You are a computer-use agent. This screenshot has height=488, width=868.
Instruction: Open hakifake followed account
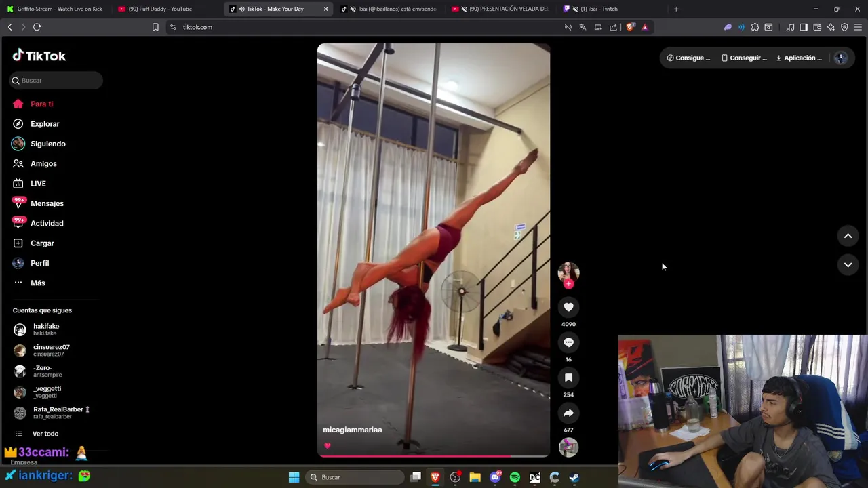coord(37,329)
